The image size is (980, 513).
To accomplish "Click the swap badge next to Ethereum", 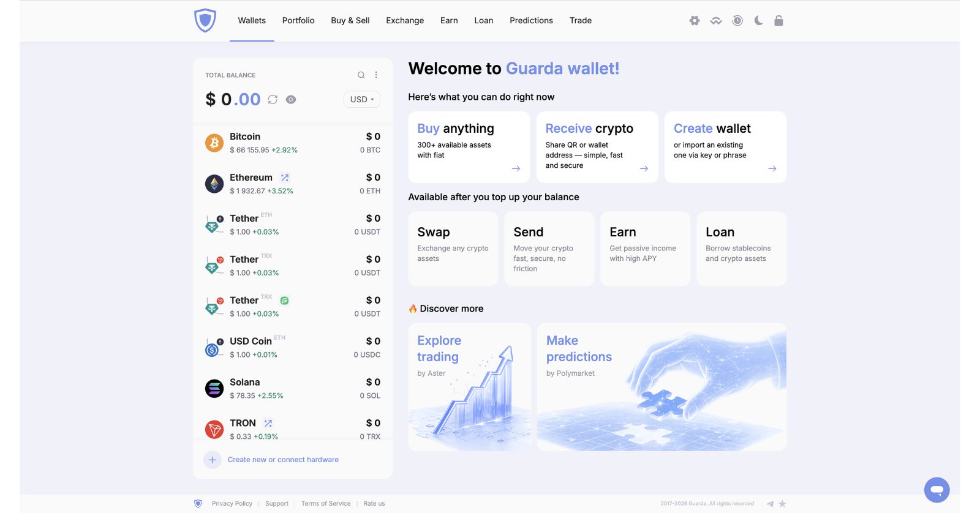I will (285, 178).
